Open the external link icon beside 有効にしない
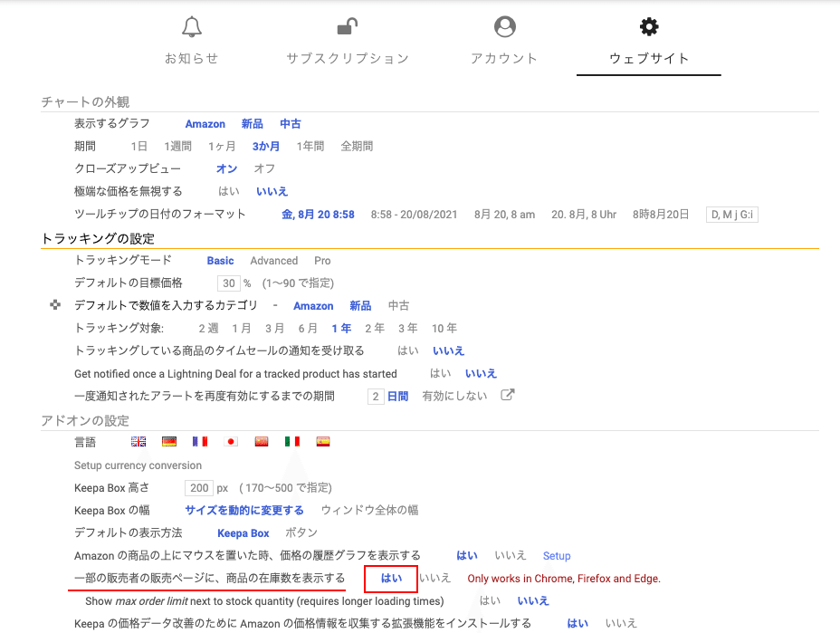Viewport: 840px width, 633px height. tap(507, 394)
